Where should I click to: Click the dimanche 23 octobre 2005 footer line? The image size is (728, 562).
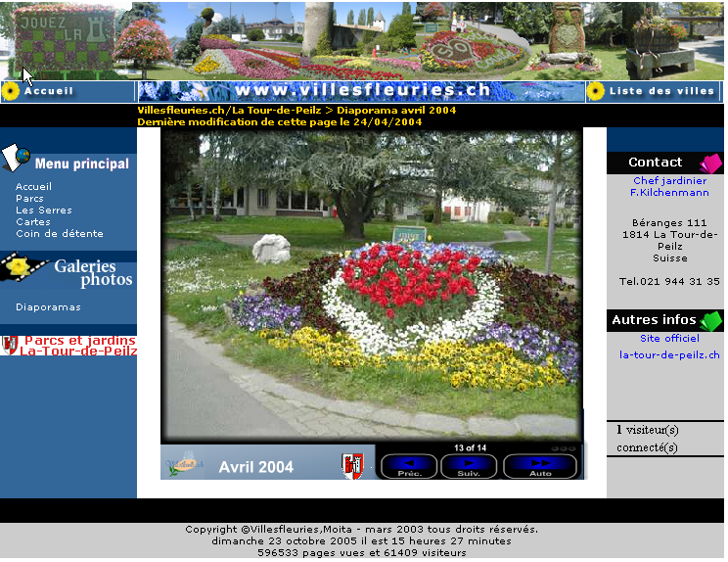[361, 540]
